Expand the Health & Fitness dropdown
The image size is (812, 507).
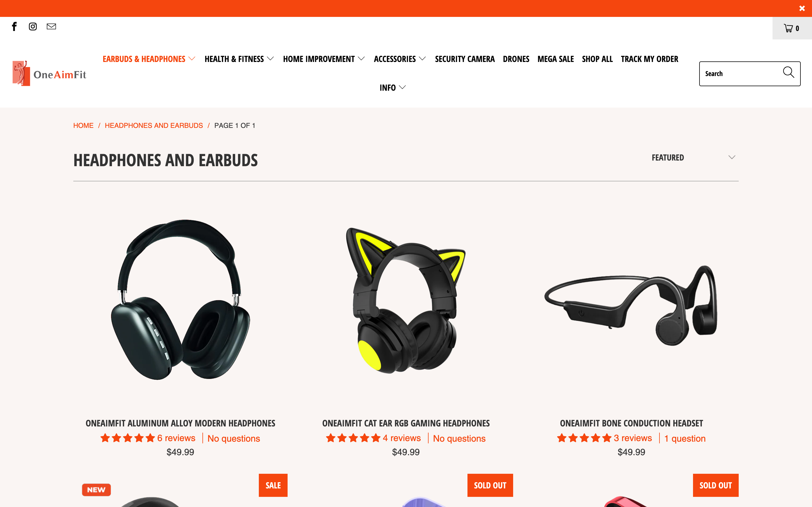239,59
